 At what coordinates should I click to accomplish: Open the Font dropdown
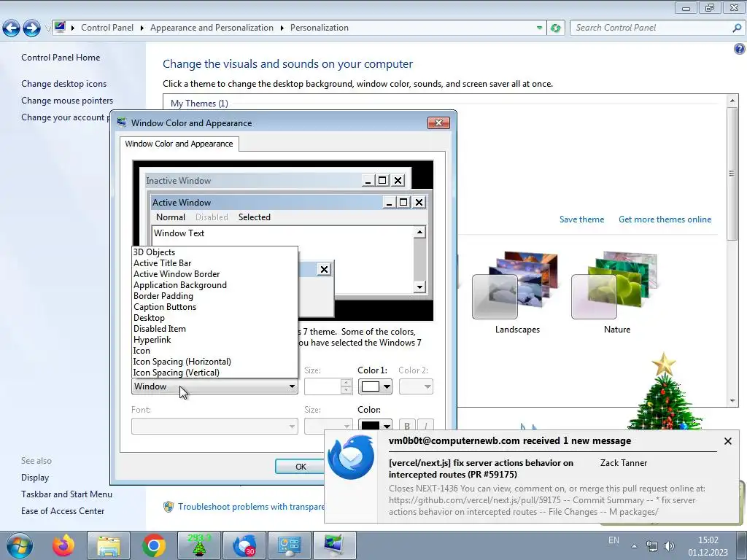[214, 426]
